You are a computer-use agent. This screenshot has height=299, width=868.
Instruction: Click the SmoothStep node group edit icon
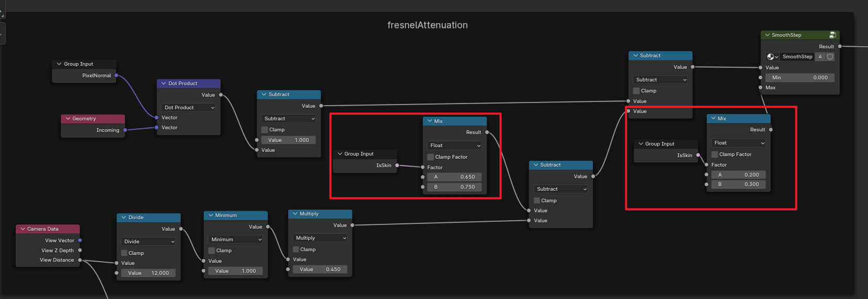click(x=832, y=35)
